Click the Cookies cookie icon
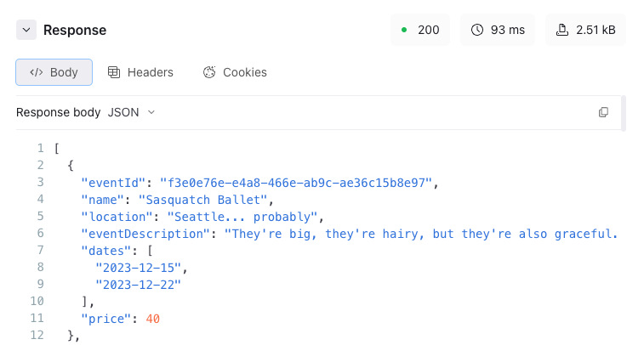 (209, 72)
